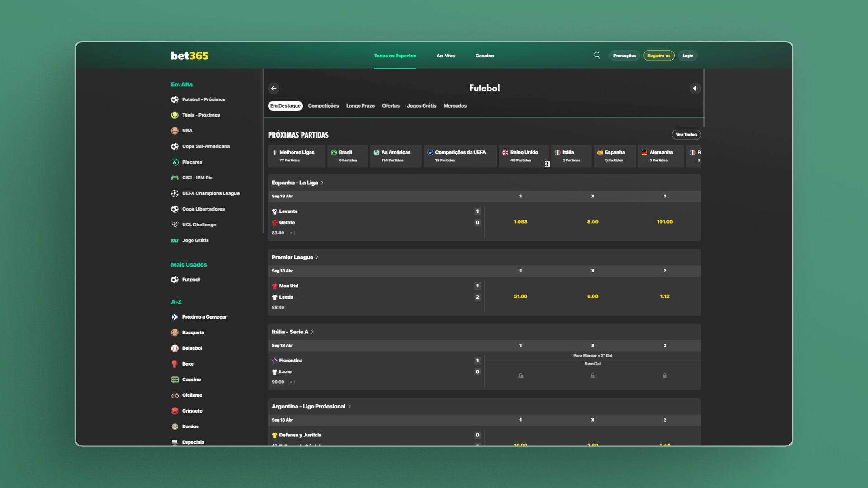
Task: Switch to Todos os Esportes tab
Action: point(395,56)
